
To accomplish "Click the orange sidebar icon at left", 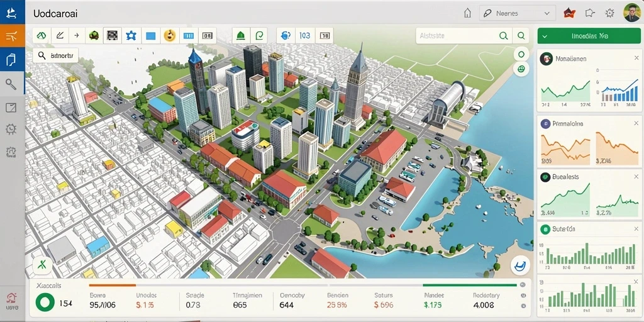I will point(12,36).
